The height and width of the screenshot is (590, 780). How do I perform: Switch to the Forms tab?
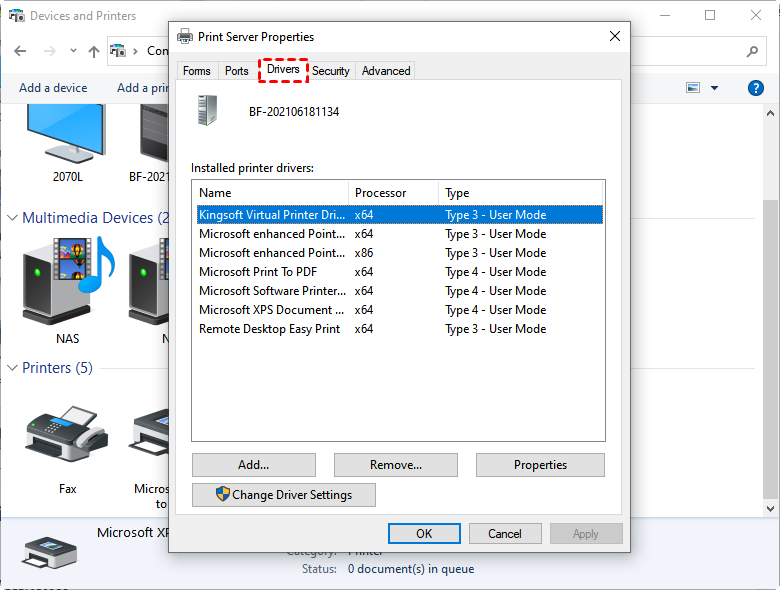pos(196,71)
